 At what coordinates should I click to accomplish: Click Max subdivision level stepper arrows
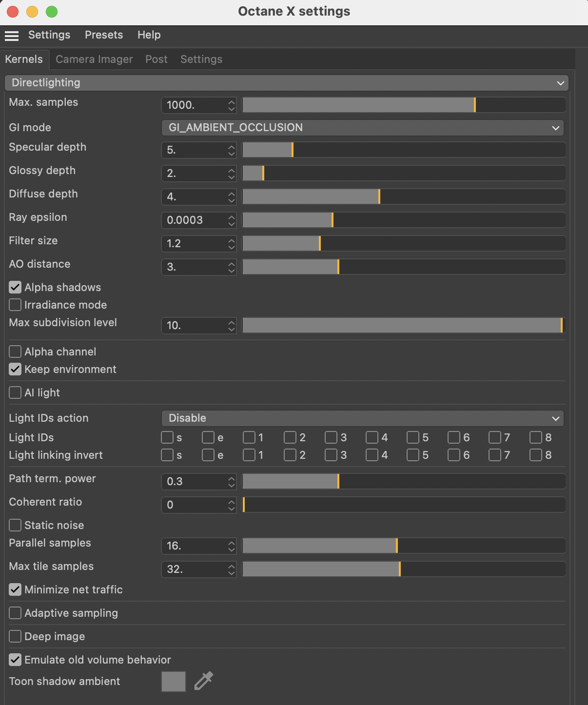point(232,325)
